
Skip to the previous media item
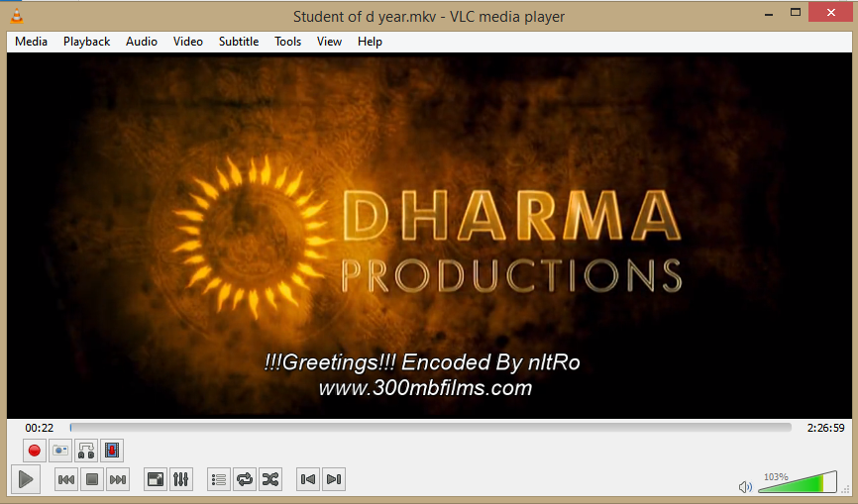click(x=66, y=479)
